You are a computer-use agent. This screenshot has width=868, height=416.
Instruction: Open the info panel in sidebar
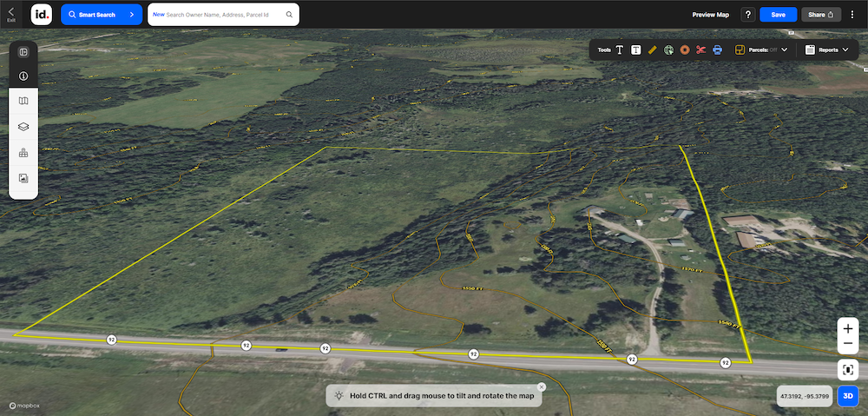(23, 76)
